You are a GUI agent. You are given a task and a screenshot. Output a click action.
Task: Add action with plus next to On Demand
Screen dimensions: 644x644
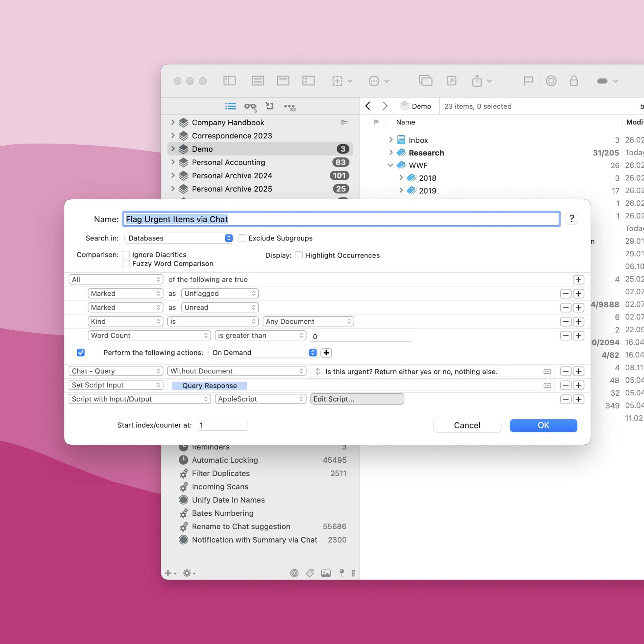[326, 353]
